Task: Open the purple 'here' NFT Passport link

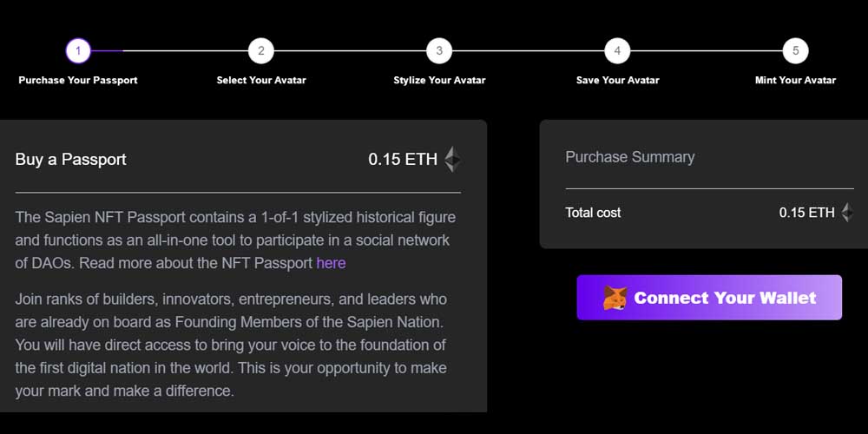Action: pyautogui.click(x=331, y=263)
